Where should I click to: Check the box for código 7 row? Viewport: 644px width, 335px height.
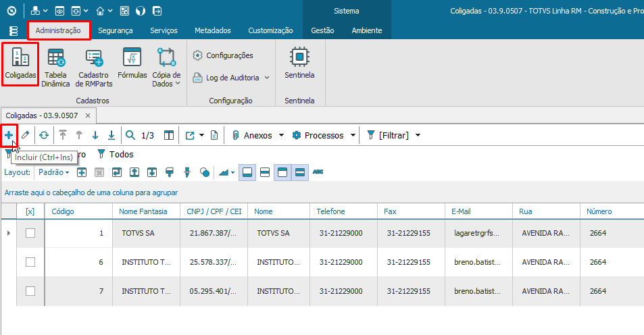tap(30, 291)
